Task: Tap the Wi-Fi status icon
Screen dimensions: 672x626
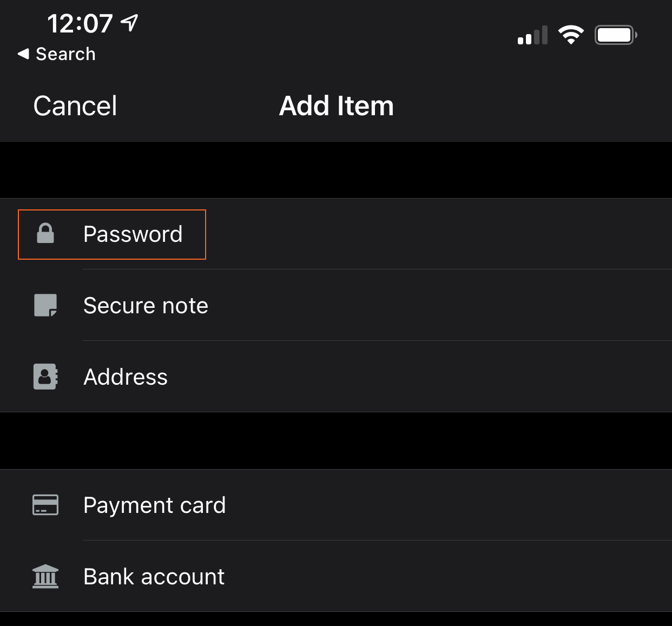Action: coord(571,35)
